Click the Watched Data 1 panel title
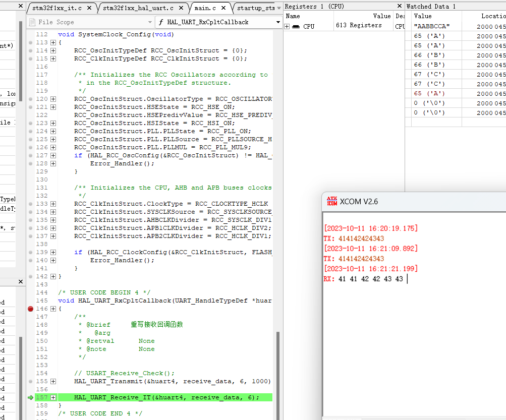 431,6
